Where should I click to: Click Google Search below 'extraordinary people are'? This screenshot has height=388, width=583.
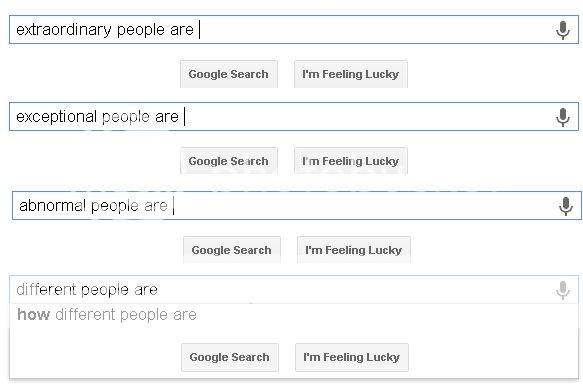[229, 74]
